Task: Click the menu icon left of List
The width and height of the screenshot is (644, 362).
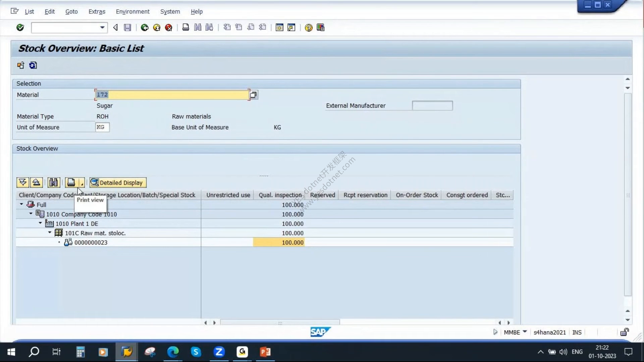Action: pos(14,11)
